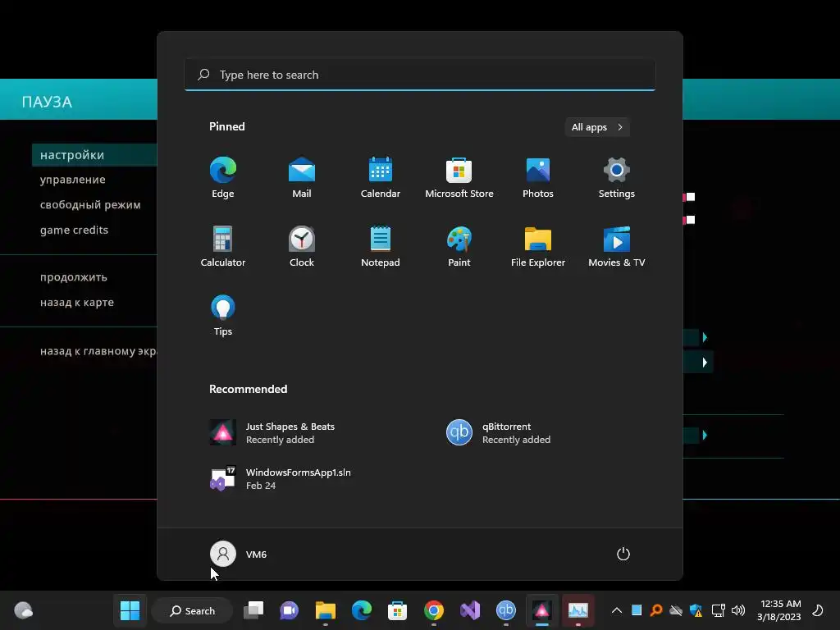Open the Clock app
Image resolution: width=840 pixels, height=630 pixels.
coord(302,246)
